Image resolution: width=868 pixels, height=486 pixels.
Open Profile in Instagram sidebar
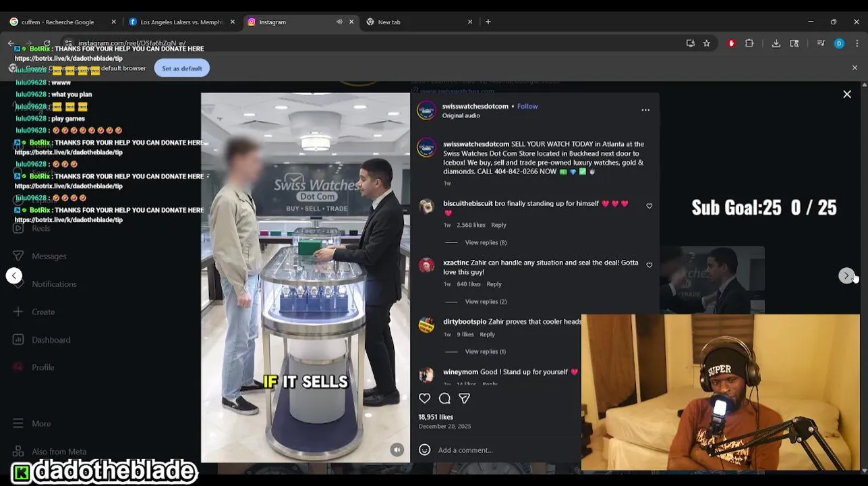[x=34, y=368]
